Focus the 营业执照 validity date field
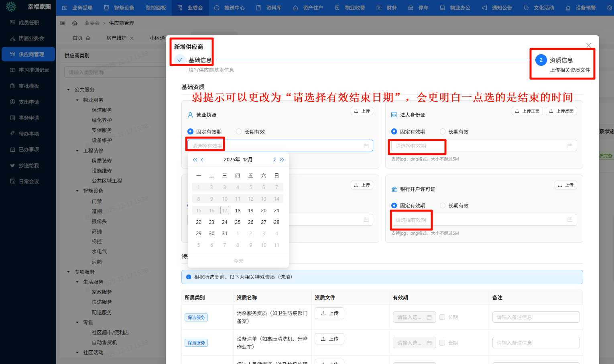Screen dimensions: 614x364 point(280,146)
